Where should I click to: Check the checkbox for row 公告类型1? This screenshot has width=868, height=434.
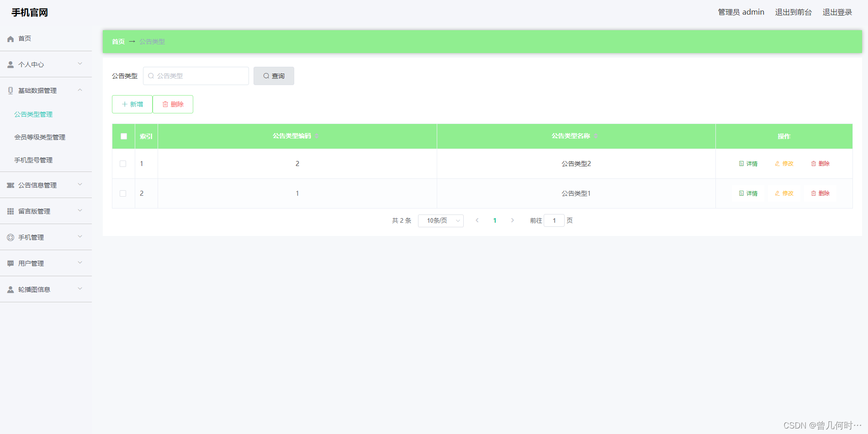123,193
